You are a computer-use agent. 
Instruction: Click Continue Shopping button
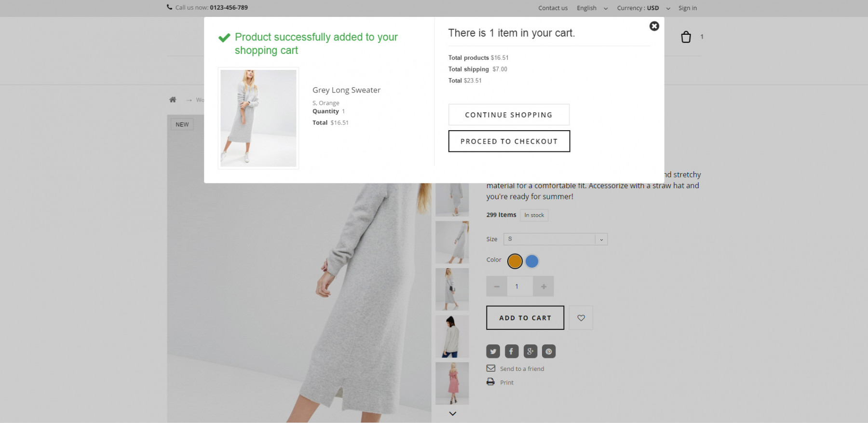pyautogui.click(x=509, y=115)
